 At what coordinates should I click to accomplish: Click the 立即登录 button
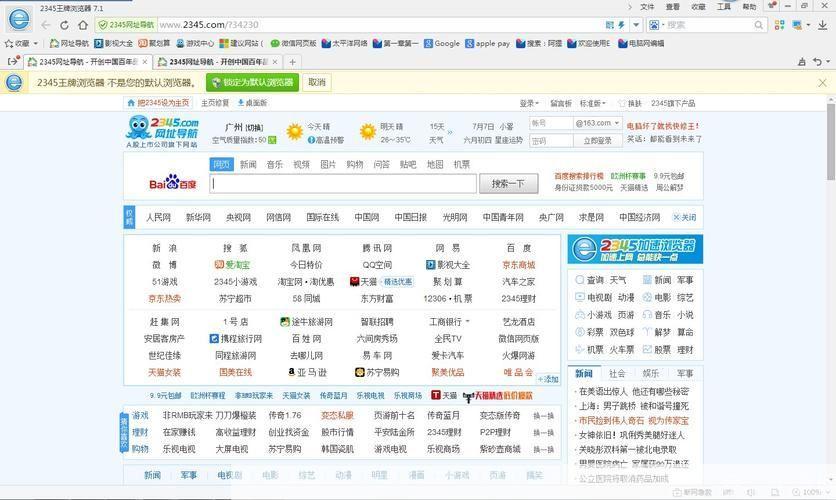click(598, 141)
